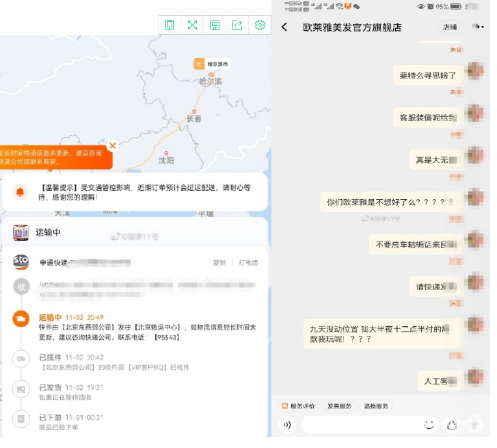Open the more options dots in chat header
The image size is (497, 448).
[x=479, y=27]
